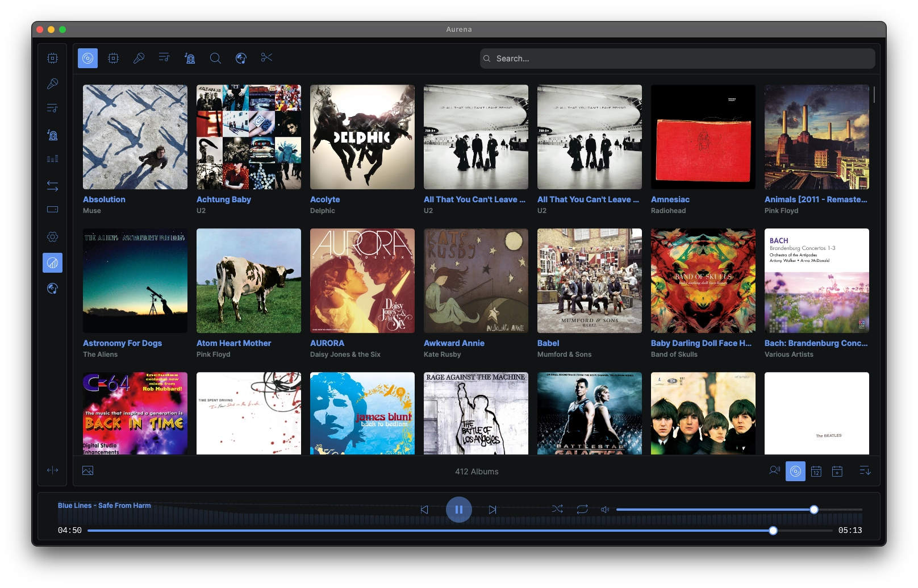Open the jukebox icon in the left sidebar

click(x=52, y=135)
